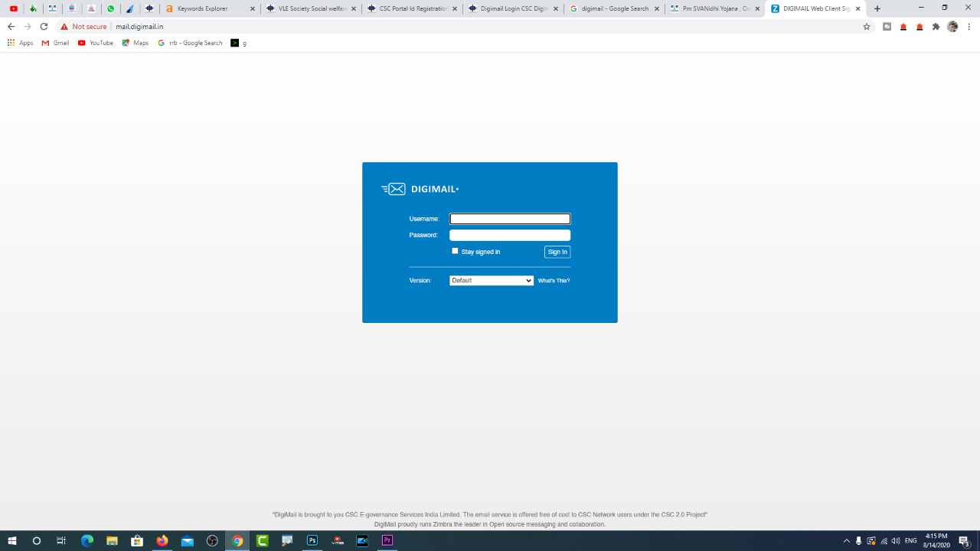Open a new browser tab

pos(877,8)
